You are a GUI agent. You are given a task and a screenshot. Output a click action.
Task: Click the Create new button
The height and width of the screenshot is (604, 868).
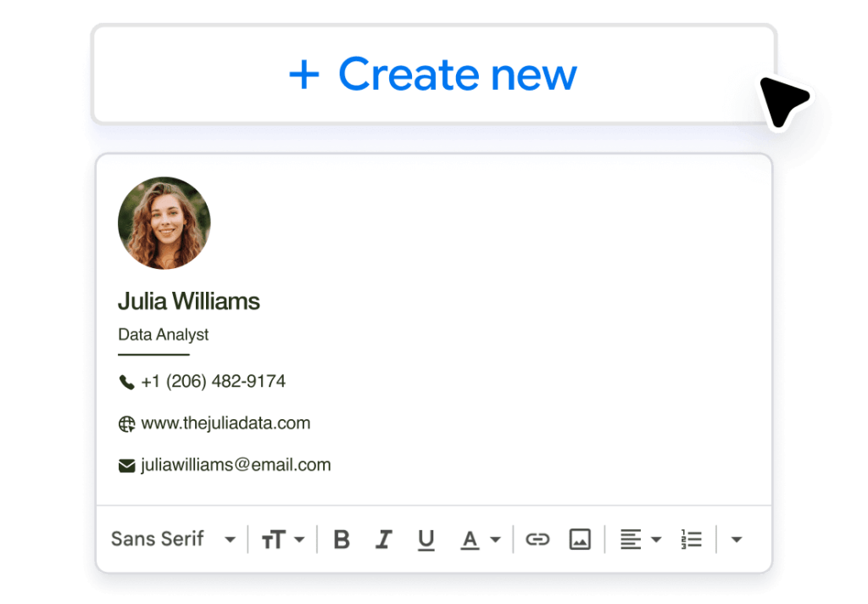434,75
